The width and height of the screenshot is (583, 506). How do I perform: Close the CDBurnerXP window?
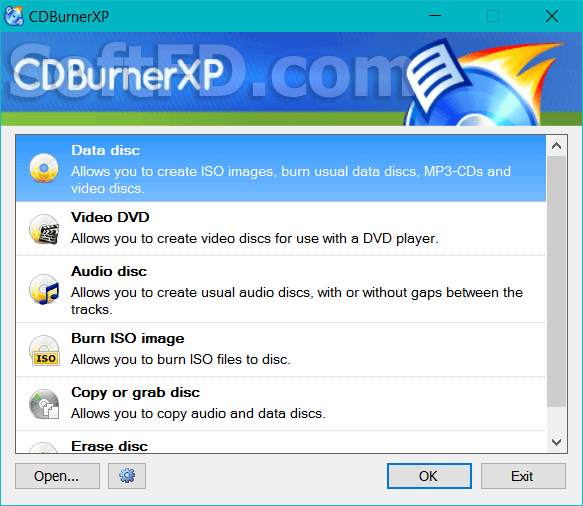click(552, 16)
